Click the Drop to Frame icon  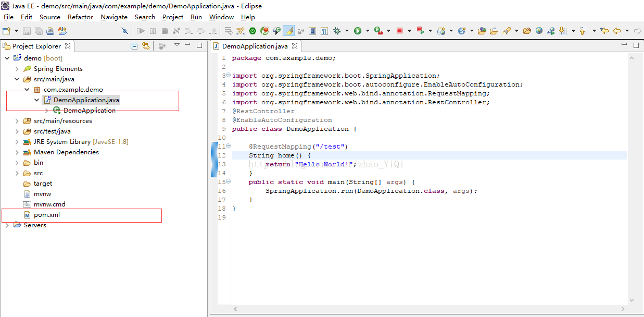point(229,31)
